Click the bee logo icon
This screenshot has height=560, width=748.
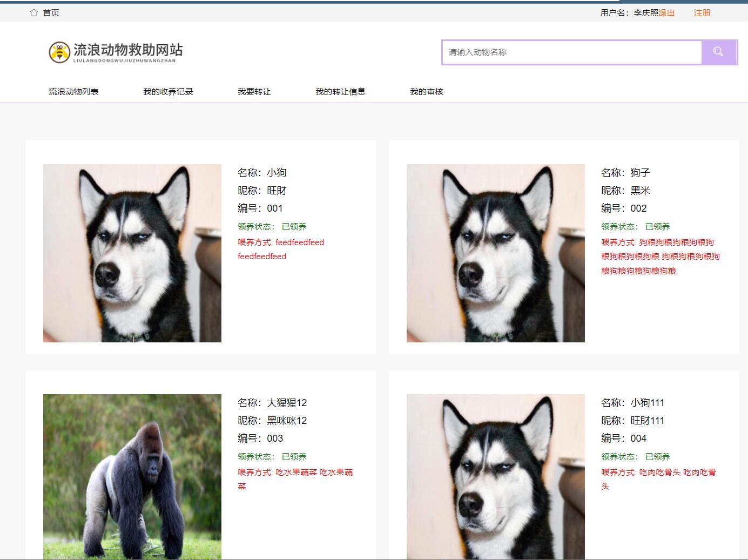[x=59, y=52]
